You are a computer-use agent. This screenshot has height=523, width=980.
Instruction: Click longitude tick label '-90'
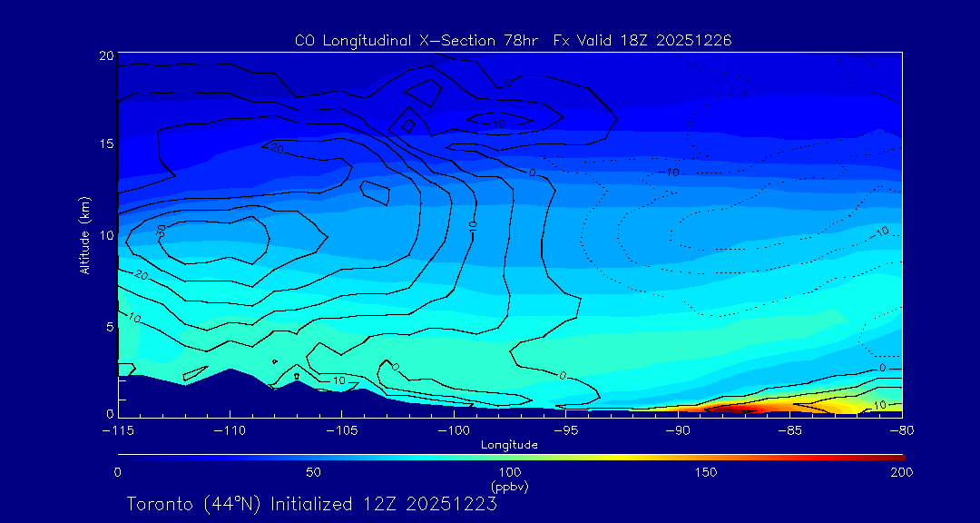[x=678, y=430]
